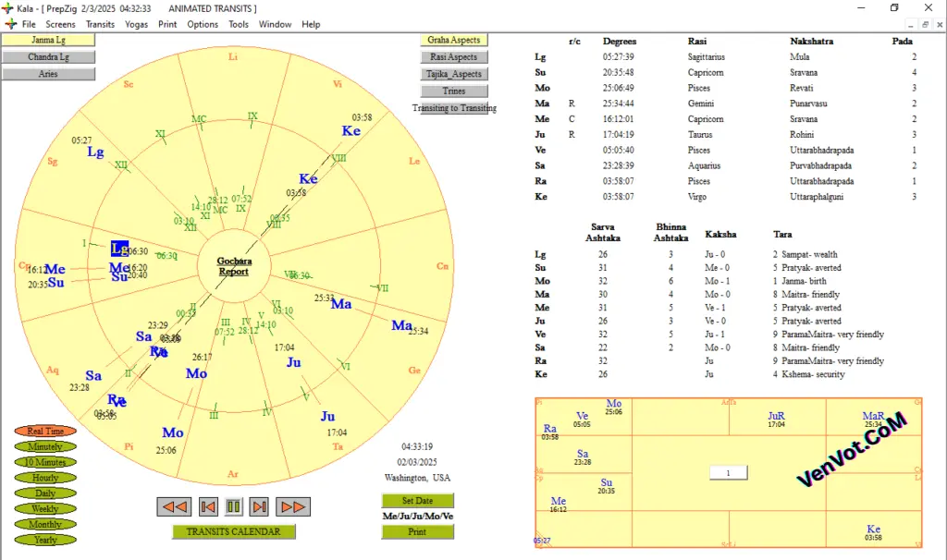Show Graha Aspects
Image resolution: width=947 pixels, height=560 pixels.
pyautogui.click(x=454, y=40)
